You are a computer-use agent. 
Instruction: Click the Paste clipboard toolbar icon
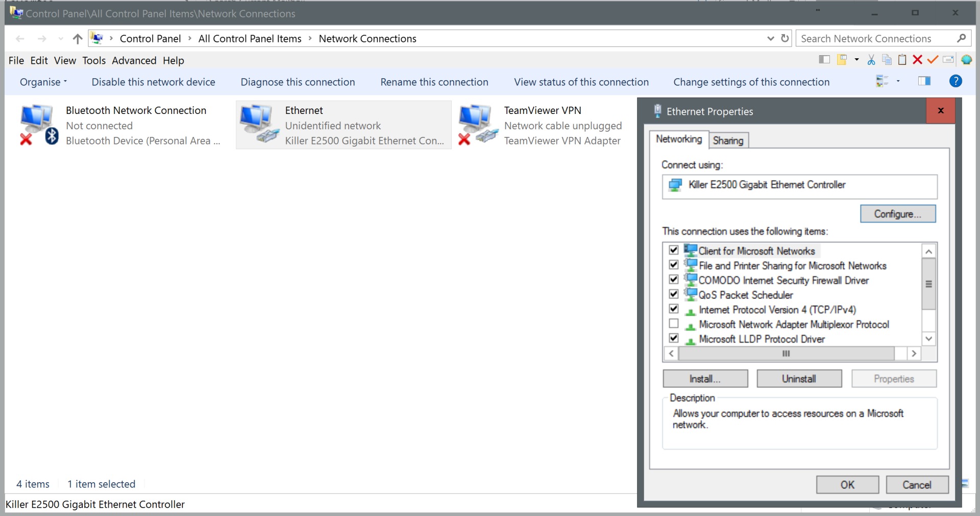point(902,60)
